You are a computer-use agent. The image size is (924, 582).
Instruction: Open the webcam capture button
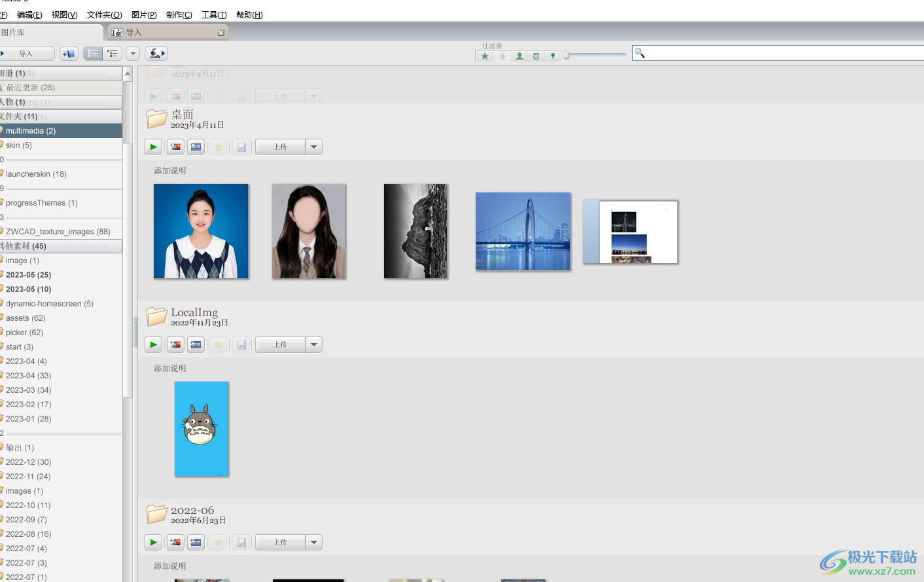(x=156, y=54)
